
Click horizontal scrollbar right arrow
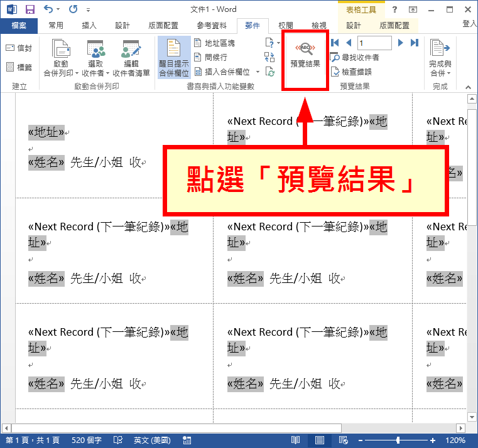point(460,428)
